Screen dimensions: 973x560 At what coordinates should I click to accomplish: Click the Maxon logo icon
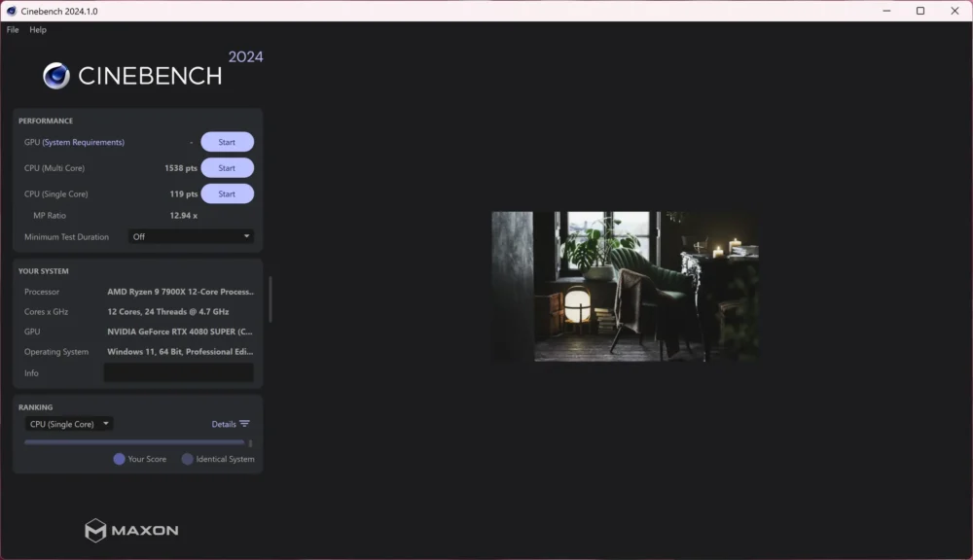(95, 530)
